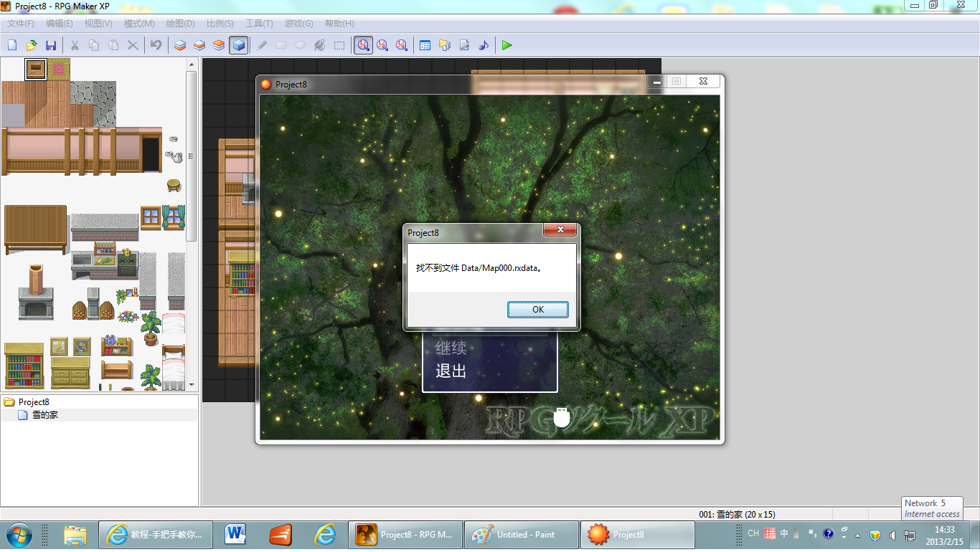Click the tileset palette scroll-up arrow

(192, 65)
